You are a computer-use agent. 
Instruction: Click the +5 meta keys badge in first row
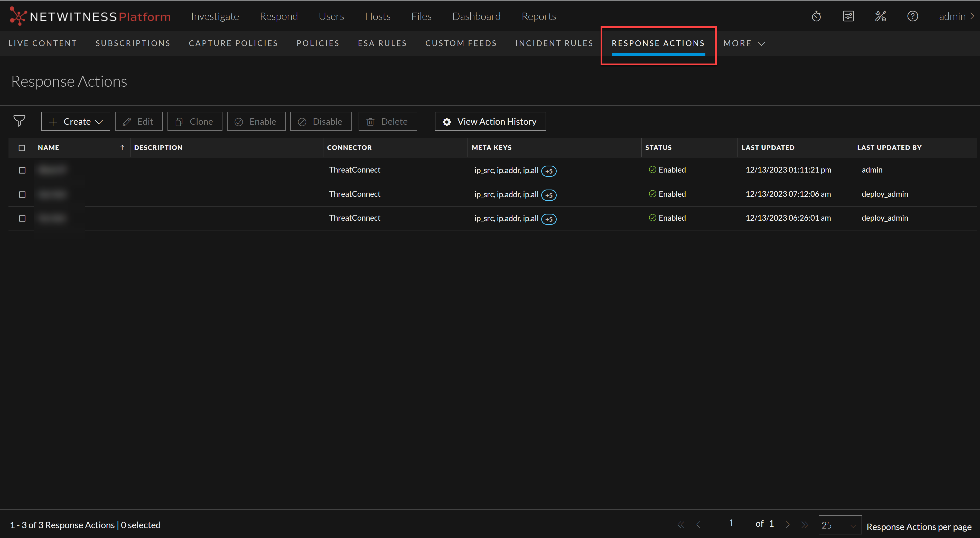tap(549, 171)
